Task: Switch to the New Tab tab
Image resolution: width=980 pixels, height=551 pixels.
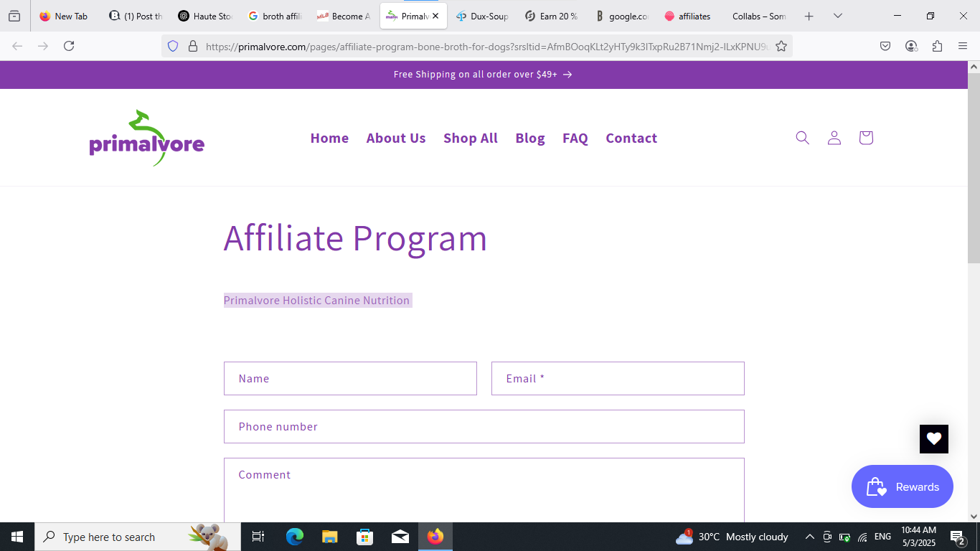Action: (64, 16)
